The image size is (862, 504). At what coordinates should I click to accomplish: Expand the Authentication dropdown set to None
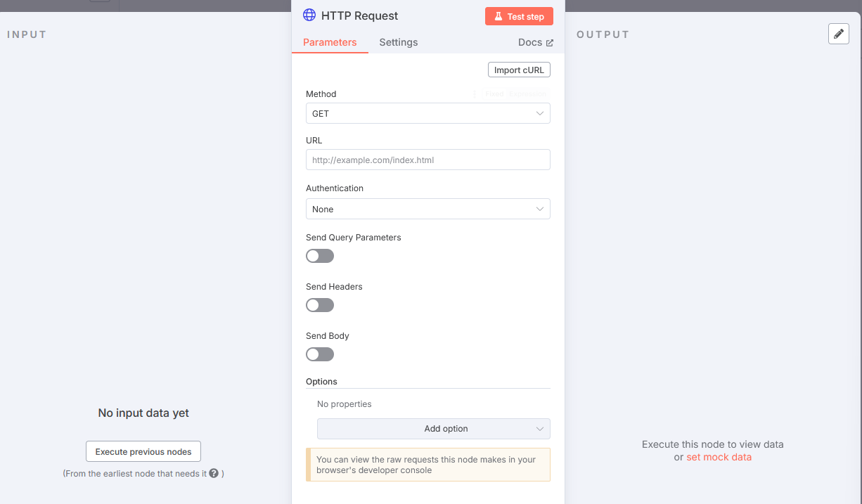click(427, 209)
